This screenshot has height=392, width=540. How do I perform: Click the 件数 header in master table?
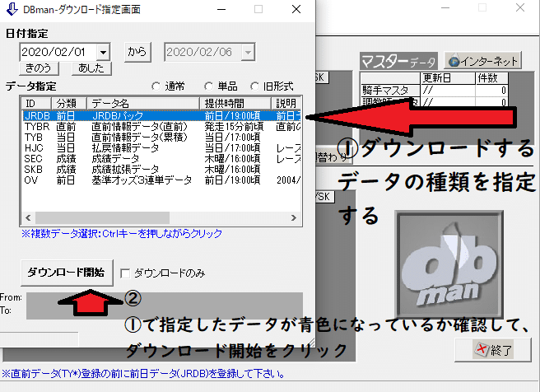coord(491,78)
